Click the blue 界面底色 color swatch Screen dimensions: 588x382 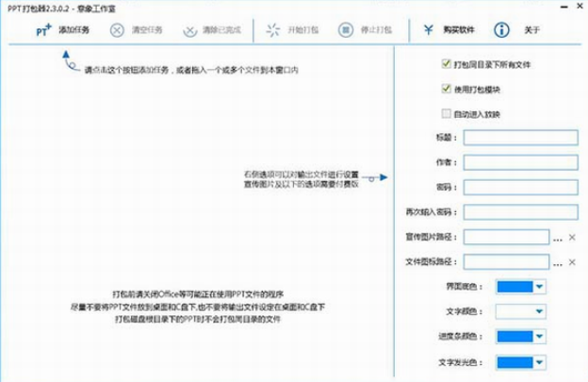(514, 287)
